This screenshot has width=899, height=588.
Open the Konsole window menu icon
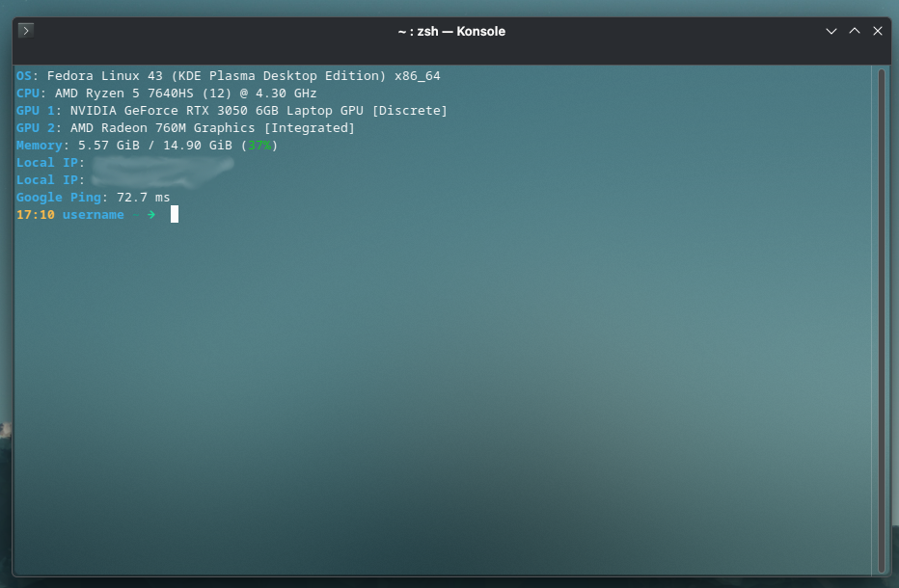pos(26,31)
